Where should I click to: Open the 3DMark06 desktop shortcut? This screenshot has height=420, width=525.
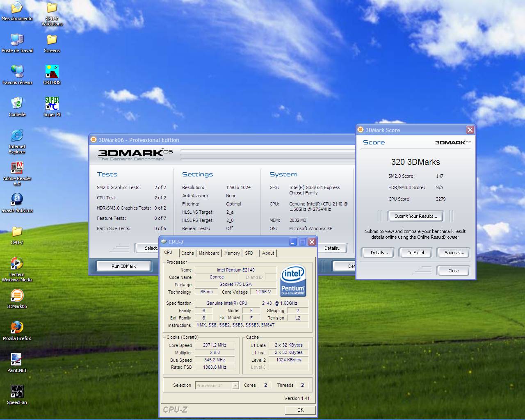coord(17,296)
